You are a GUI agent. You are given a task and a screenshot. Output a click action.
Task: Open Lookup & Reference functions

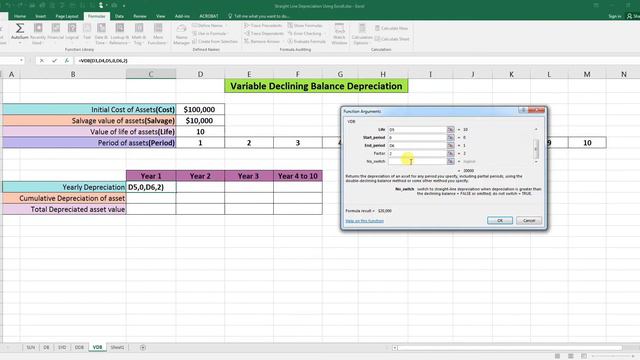click(119, 34)
